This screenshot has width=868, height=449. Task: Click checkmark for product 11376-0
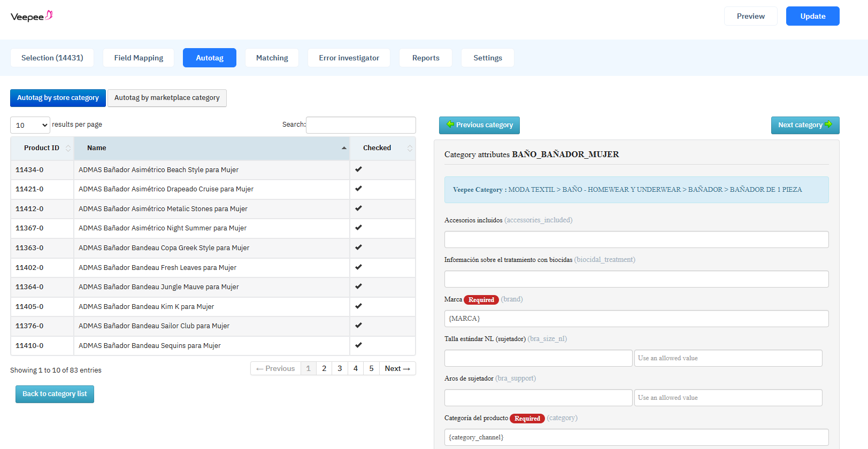pos(358,325)
